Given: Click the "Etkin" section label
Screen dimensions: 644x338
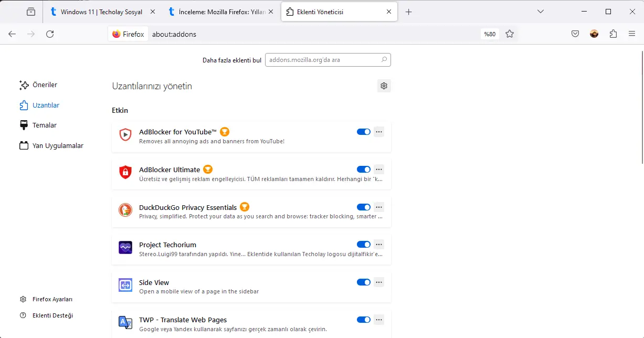Looking at the screenshot, I should [120, 110].
